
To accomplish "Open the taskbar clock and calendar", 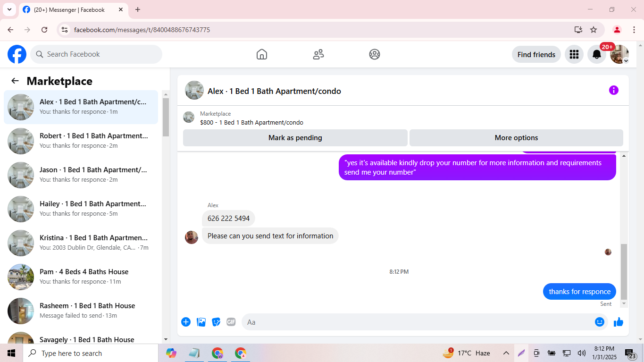I will click(604, 353).
